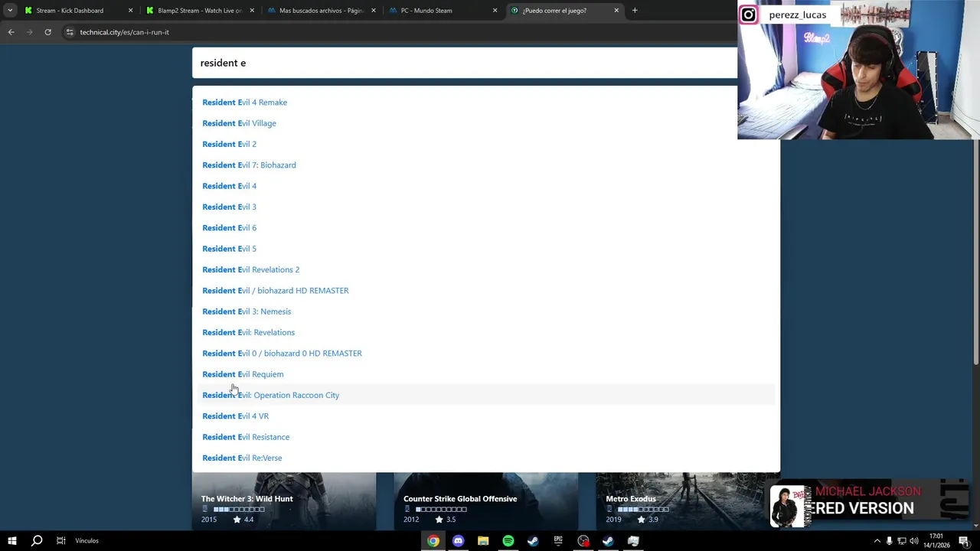Open Epic Games Launcher from the taskbar
This screenshot has height=551, width=980.
tap(558, 541)
